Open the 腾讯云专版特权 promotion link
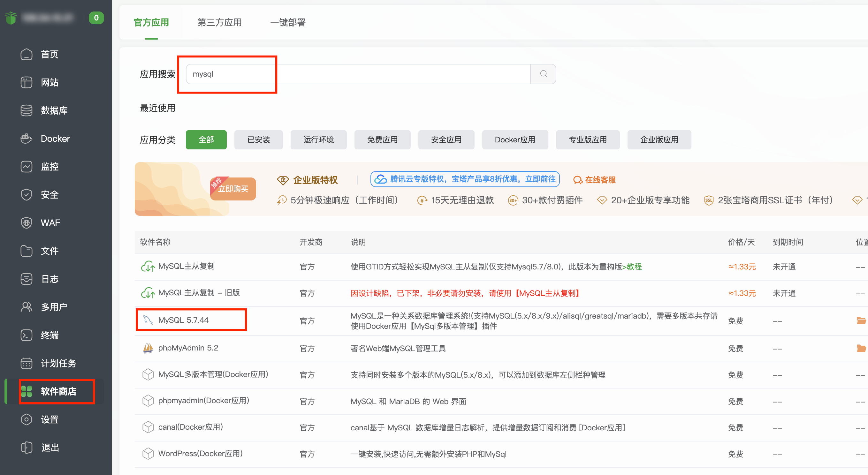This screenshot has height=475, width=868. [465, 179]
